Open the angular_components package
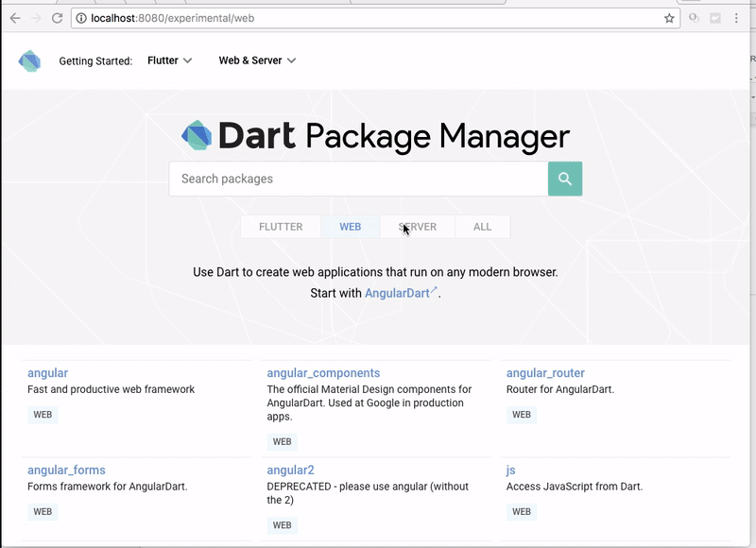 (x=323, y=373)
